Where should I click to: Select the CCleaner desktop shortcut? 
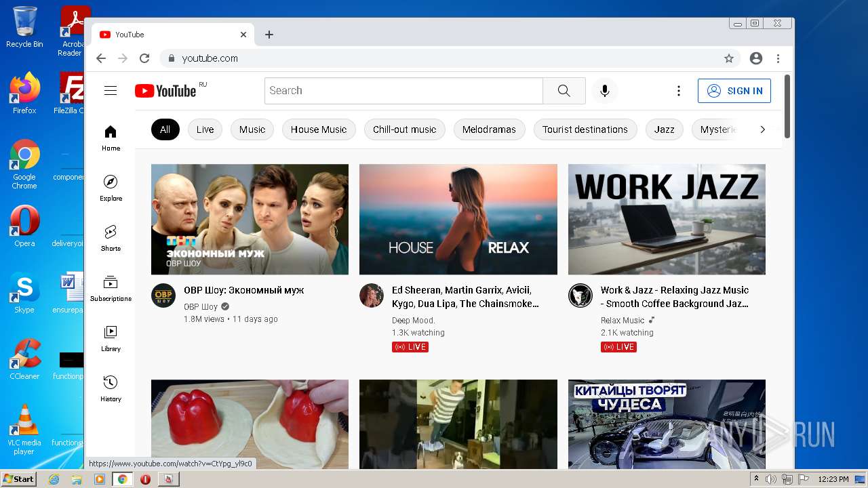pos(24,359)
